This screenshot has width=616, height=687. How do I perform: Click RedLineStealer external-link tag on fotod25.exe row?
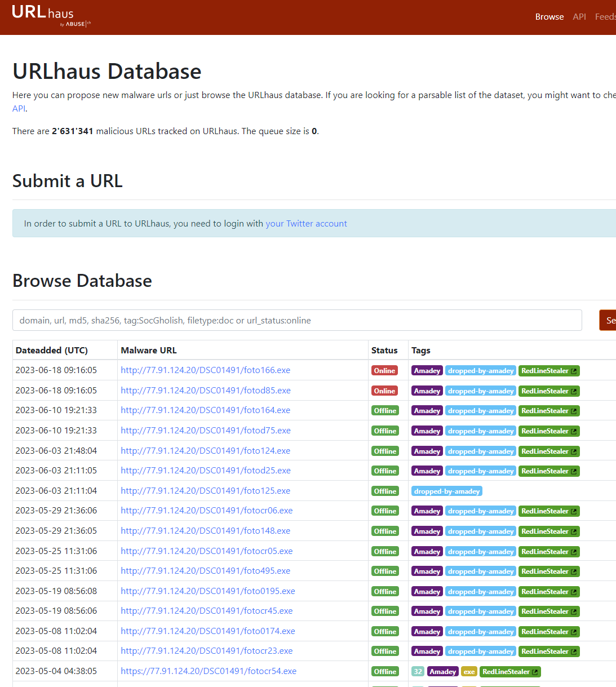(x=549, y=471)
